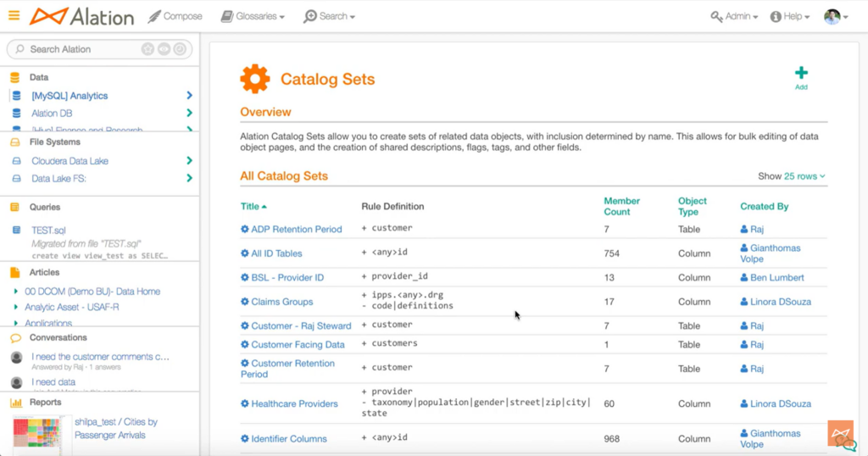The width and height of the screenshot is (868, 456).
Task: Open the hamburger menu icon
Action: tap(14, 15)
